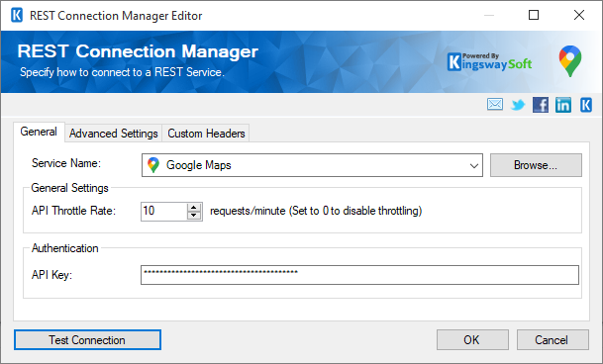
Task: Open the Custom Headers tab
Action: (206, 134)
